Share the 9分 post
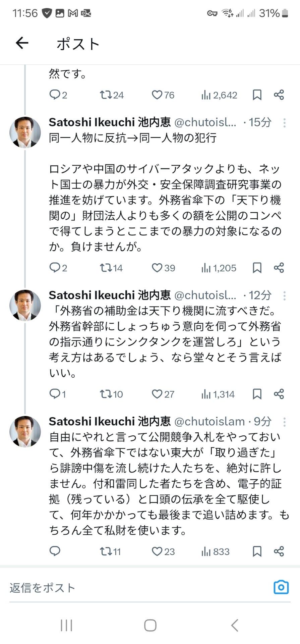300x644 pixels. [279, 551]
